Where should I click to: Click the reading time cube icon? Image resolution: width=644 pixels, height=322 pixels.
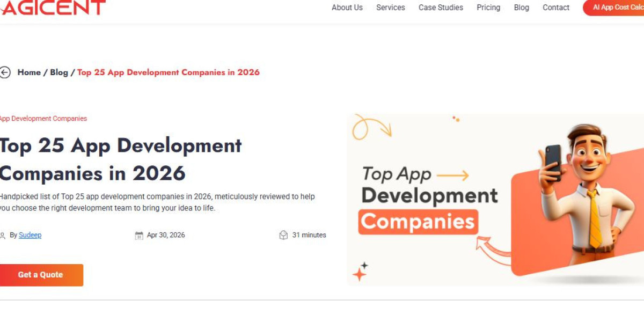283,235
